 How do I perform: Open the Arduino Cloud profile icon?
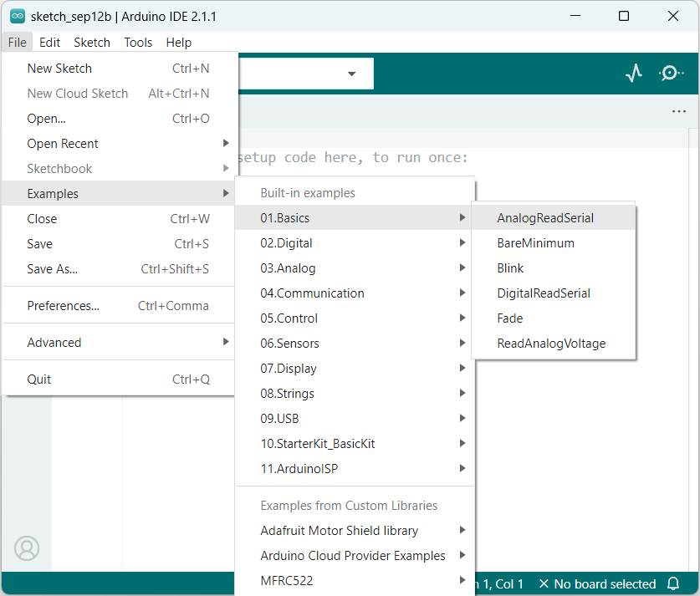(x=27, y=548)
